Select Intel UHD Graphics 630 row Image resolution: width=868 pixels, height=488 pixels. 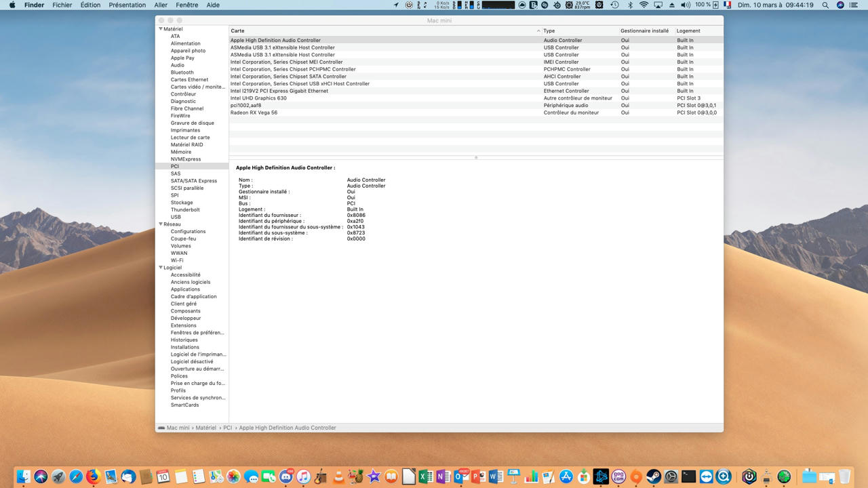(476, 98)
